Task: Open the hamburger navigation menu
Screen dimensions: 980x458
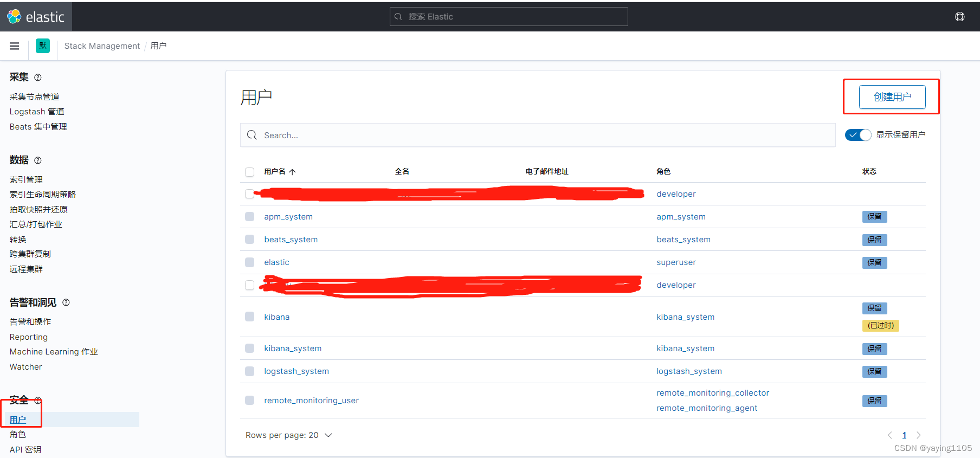Action: (x=15, y=46)
